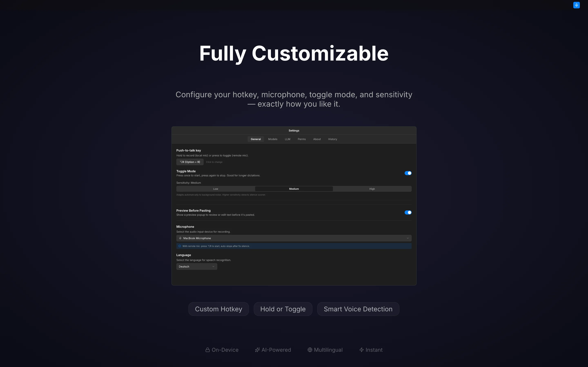Click the blue microphone icon in the menu bar
The height and width of the screenshot is (367, 588).
(576, 5)
